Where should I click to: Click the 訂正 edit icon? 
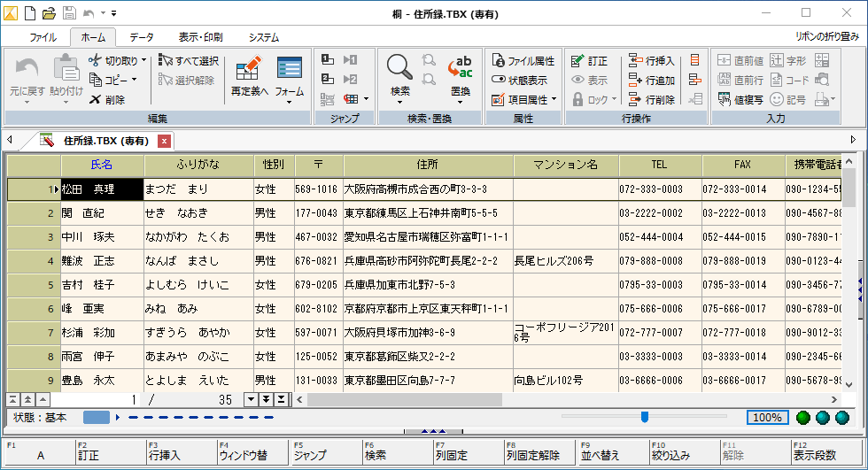tap(577, 60)
